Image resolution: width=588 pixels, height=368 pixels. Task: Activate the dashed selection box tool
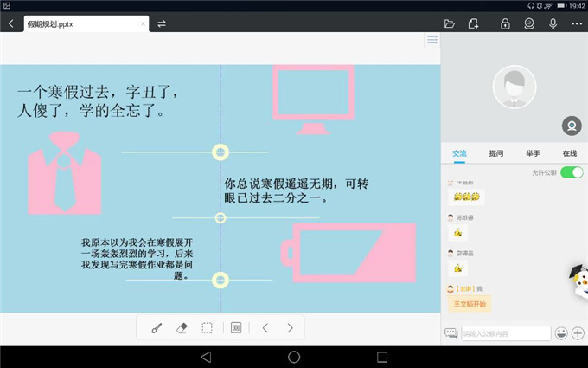208,328
